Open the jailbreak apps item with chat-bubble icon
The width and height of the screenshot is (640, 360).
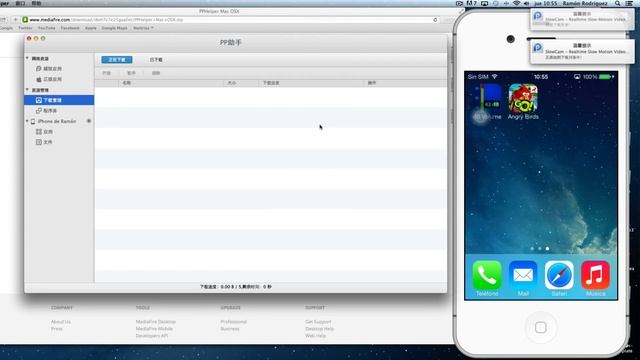coord(49,69)
